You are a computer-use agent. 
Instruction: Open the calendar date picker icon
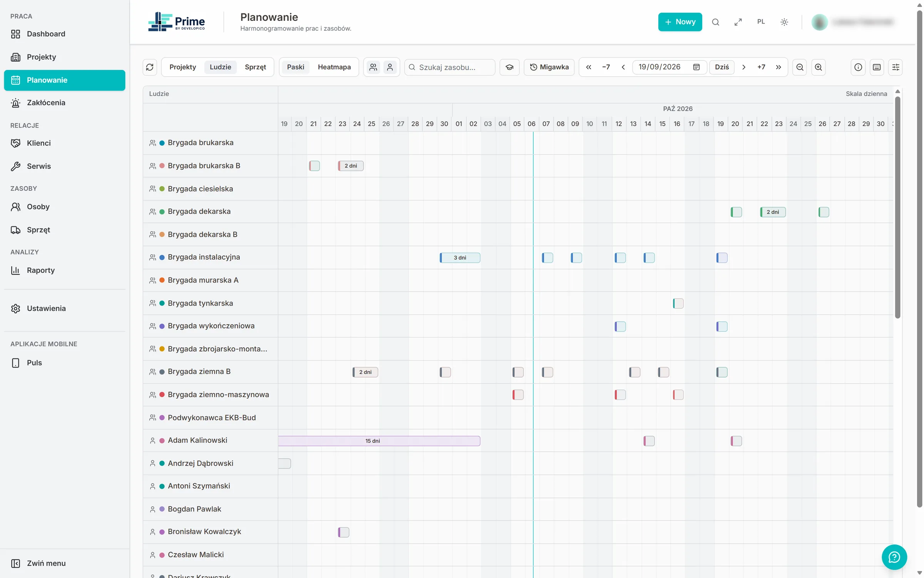click(696, 67)
